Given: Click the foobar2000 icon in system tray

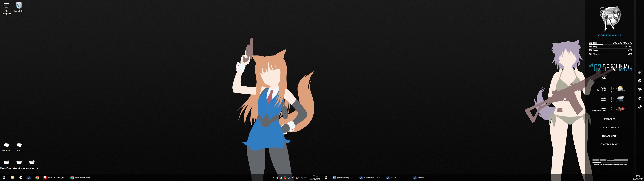Looking at the screenshot, I should [277, 178].
